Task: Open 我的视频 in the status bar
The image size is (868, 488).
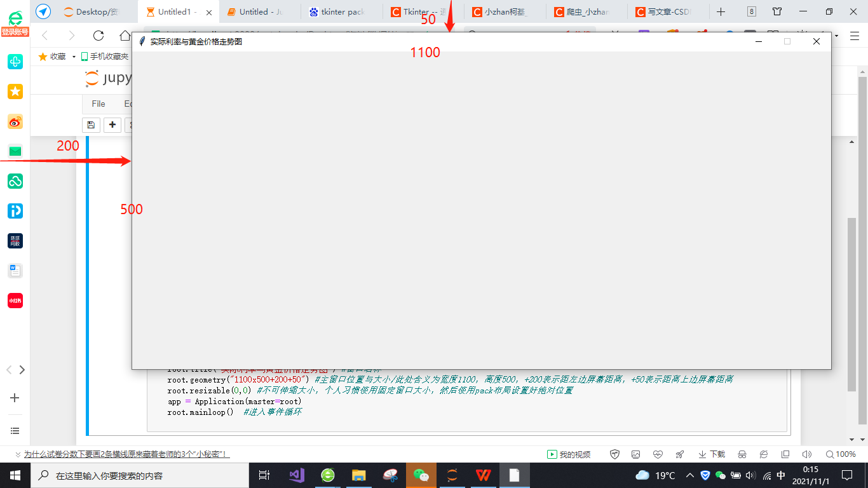Action: click(x=569, y=454)
